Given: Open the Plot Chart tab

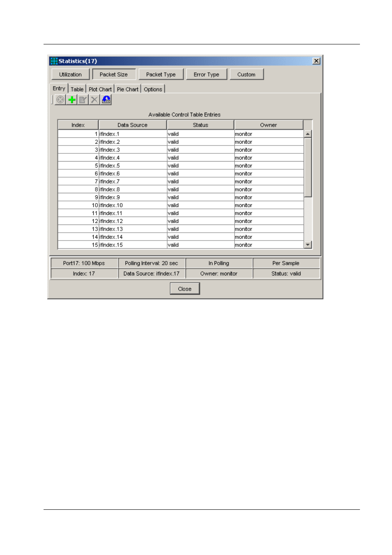Looking at the screenshot, I should pos(100,89).
